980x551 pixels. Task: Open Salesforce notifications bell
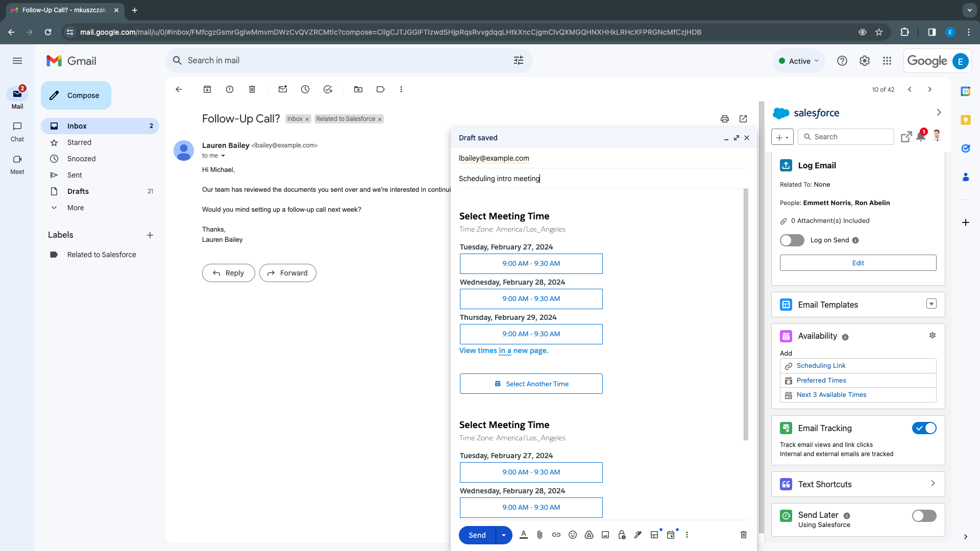[921, 137]
